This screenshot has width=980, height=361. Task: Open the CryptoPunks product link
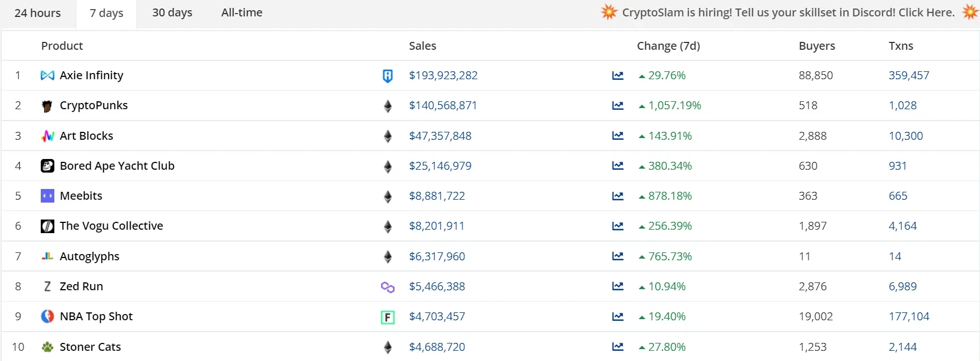93,105
